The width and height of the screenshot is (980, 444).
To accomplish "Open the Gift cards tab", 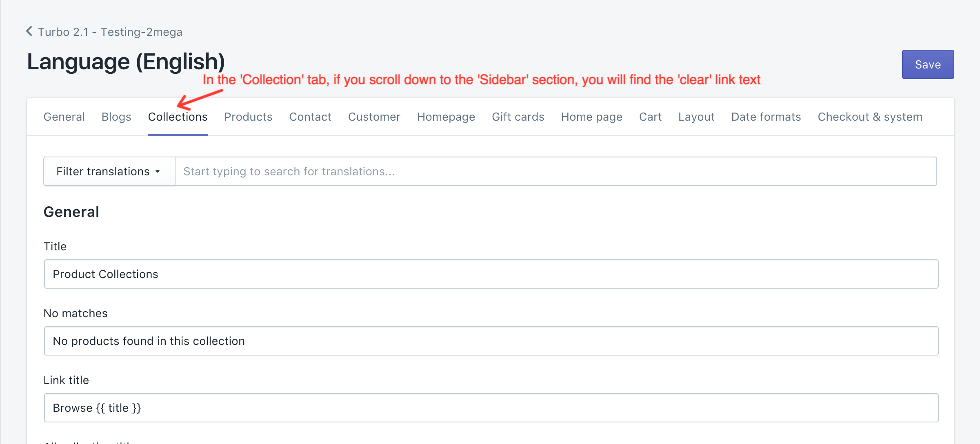I will click(518, 117).
